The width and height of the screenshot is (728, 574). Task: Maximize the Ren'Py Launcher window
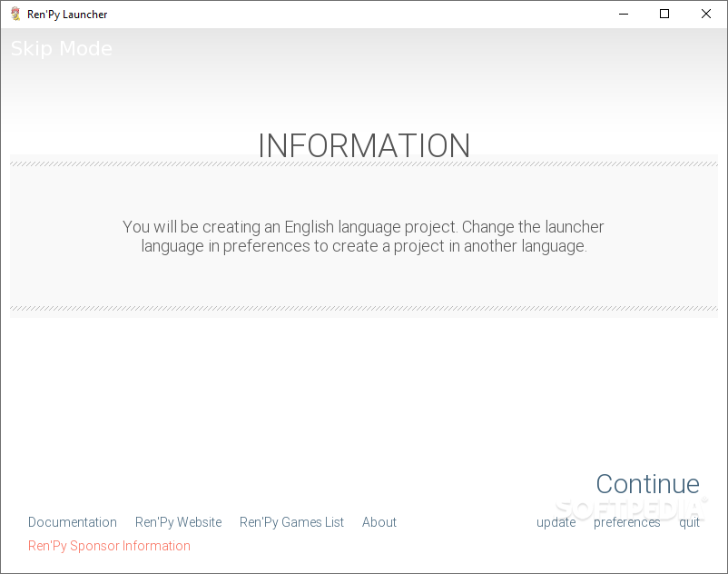point(664,14)
